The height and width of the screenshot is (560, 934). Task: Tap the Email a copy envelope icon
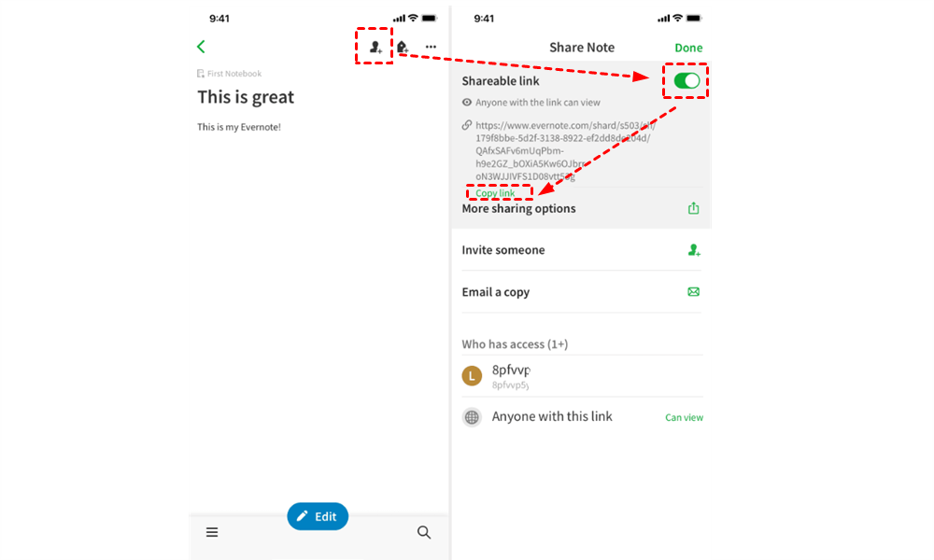[x=693, y=291]
